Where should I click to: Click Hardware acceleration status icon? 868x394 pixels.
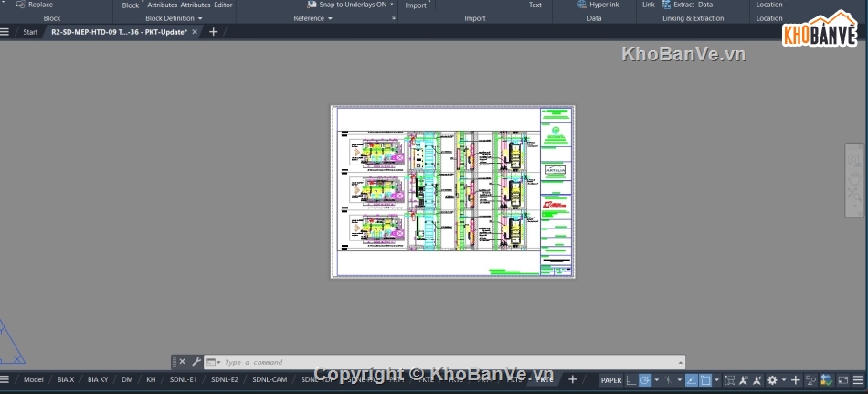pos(827,380)
